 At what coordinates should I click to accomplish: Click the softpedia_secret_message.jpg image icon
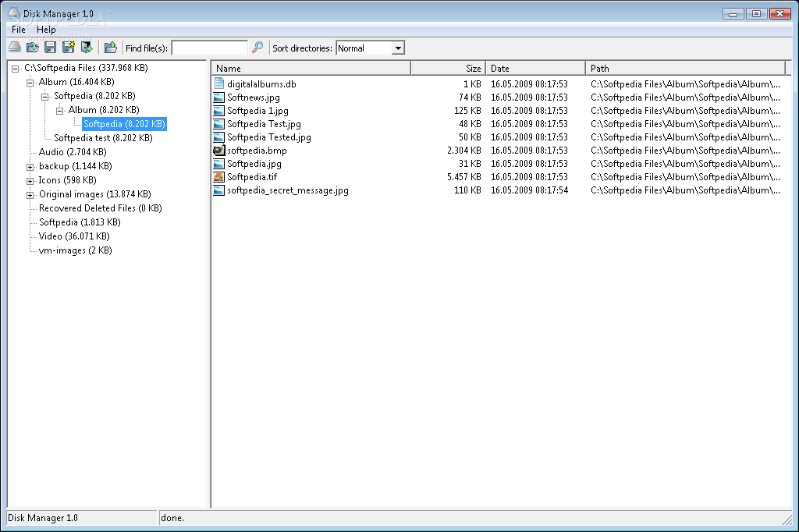pyautogui.click(x=219, y=190)
